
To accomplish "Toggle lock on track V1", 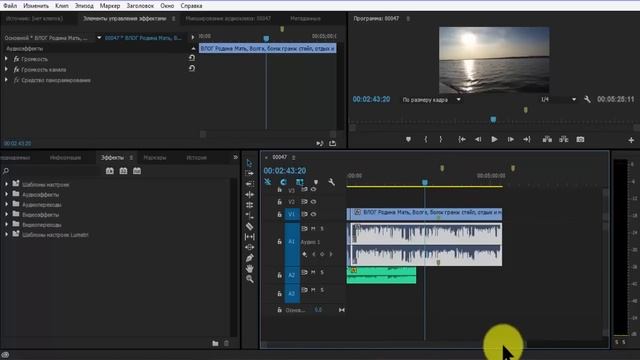I will pos(280,214).
